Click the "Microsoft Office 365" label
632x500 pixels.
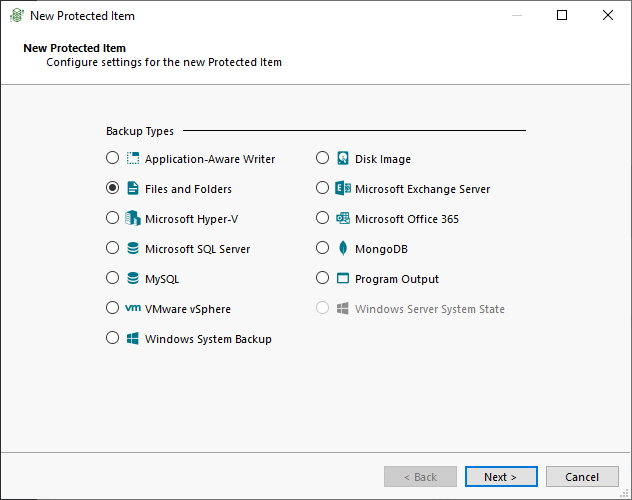407,219
